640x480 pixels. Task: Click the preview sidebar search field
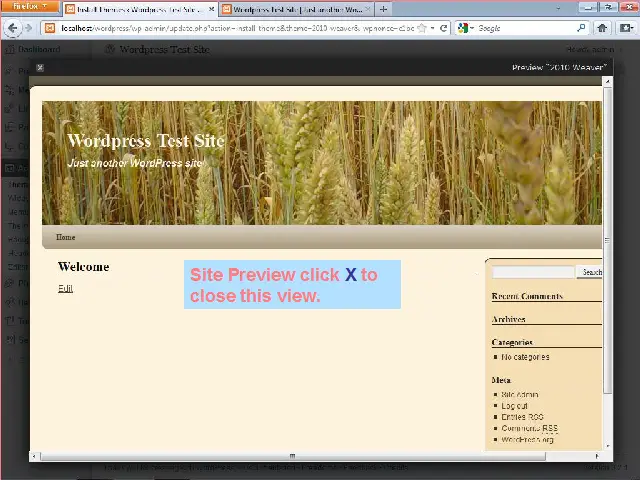pyautogui.click(x=533, y=272)
